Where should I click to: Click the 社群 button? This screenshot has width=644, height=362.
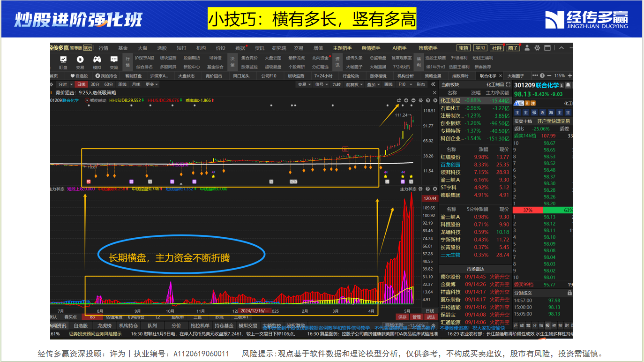pos(496,48)
